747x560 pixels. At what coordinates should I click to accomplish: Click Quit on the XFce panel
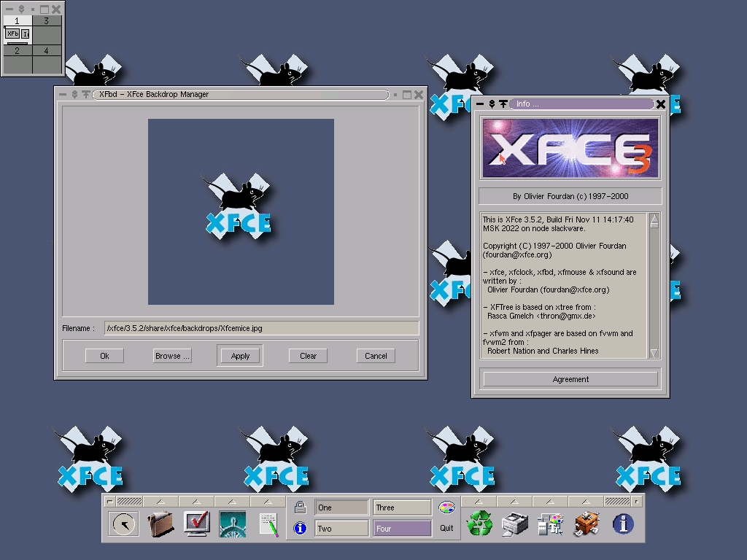[x=446, y=528]
